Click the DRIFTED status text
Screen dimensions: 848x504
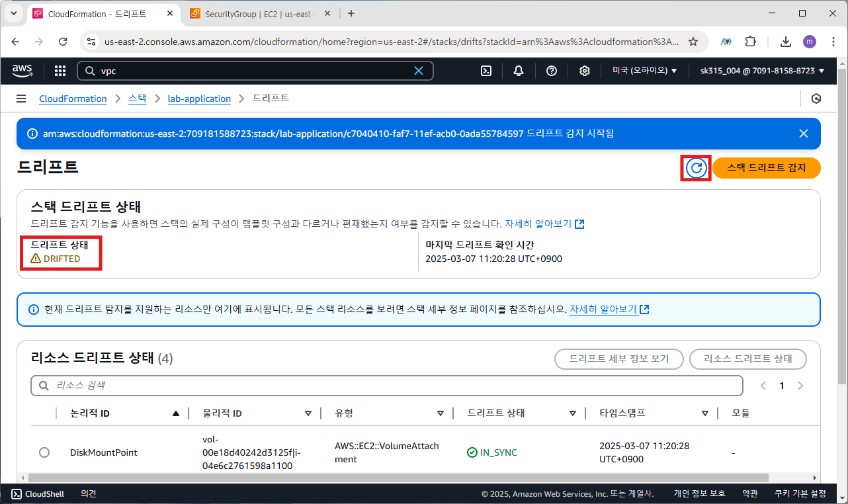pos(62,259)
